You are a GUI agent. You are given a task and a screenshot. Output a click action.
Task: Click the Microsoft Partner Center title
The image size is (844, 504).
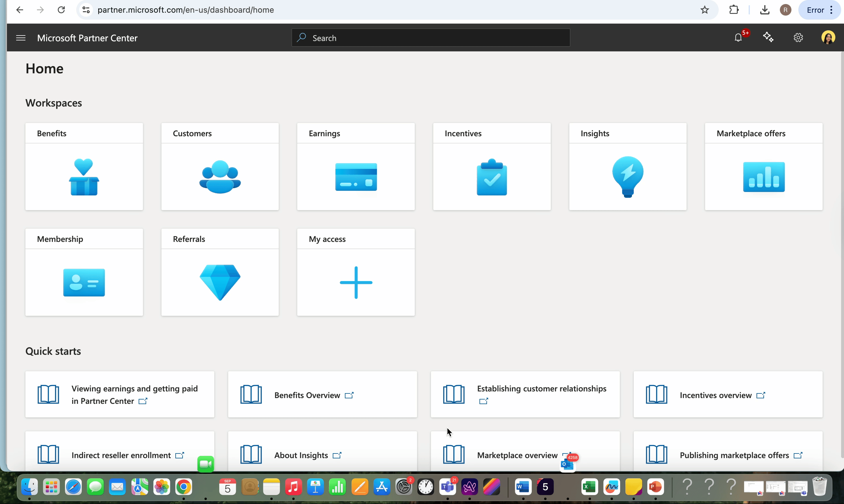click(x=87, y=38)
